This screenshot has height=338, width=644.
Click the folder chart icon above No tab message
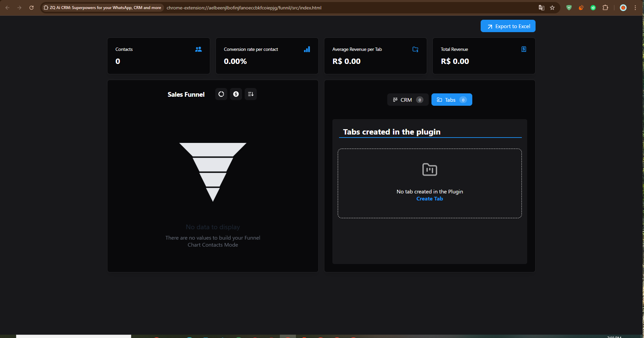pos(429,170)
